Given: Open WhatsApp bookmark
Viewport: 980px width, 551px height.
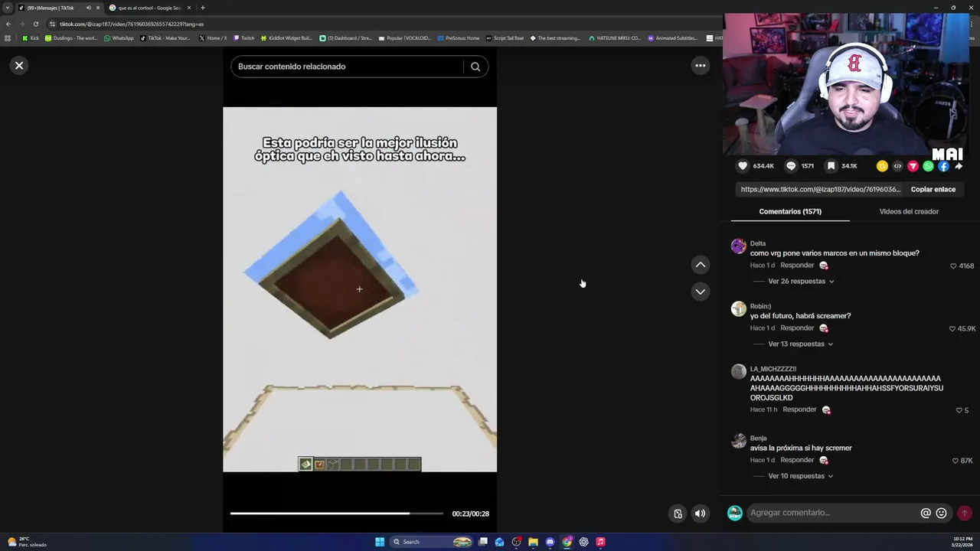Looking at the screenshot, I should click(x=119, y=38).
